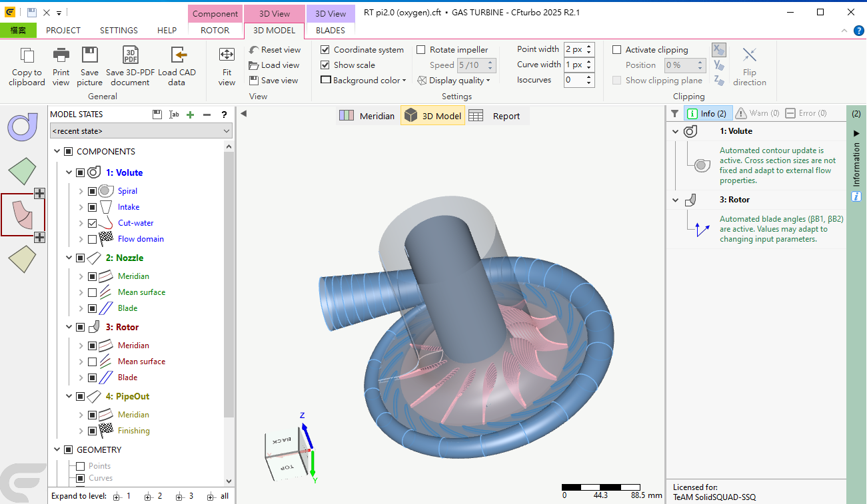Click the Flip direction icon
The height and width of the screenshot is (504, 867).
(749, 56)
